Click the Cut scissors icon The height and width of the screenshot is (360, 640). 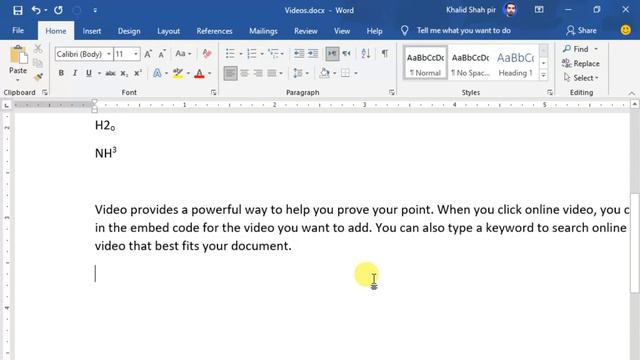pyautogui.click(x=38, y=49)
